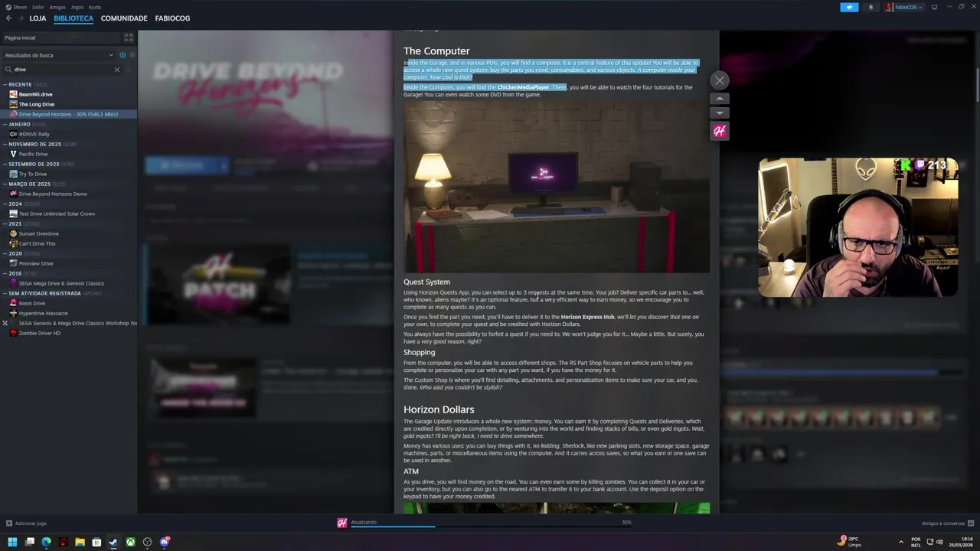Collapse the 2024 section
The height and width of the screenshot is (551, 980).
coord(6,204)
